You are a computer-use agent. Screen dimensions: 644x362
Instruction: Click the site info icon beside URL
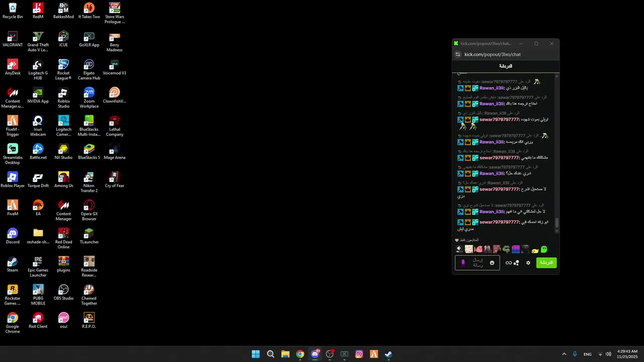pos(458,54)
